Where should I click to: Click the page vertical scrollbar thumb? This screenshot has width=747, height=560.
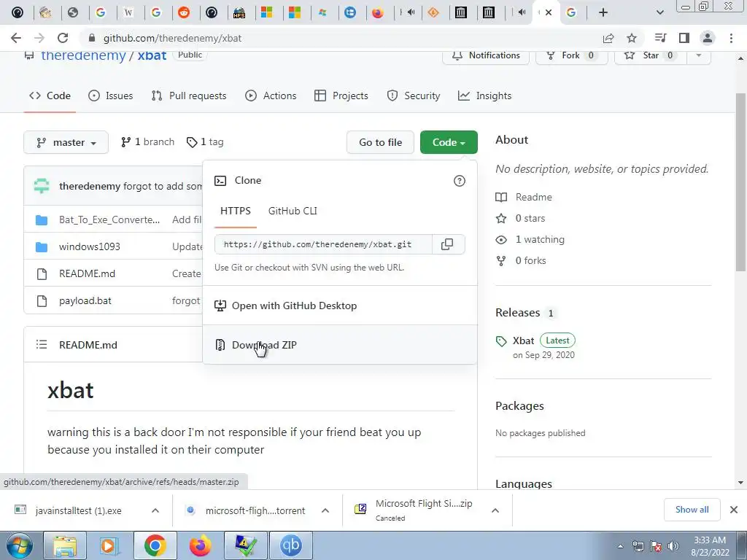[740, 182]
